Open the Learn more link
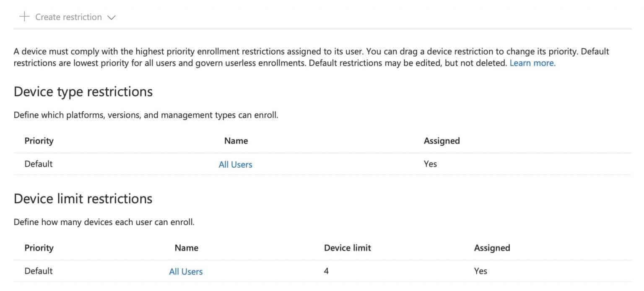 point(532,63)
